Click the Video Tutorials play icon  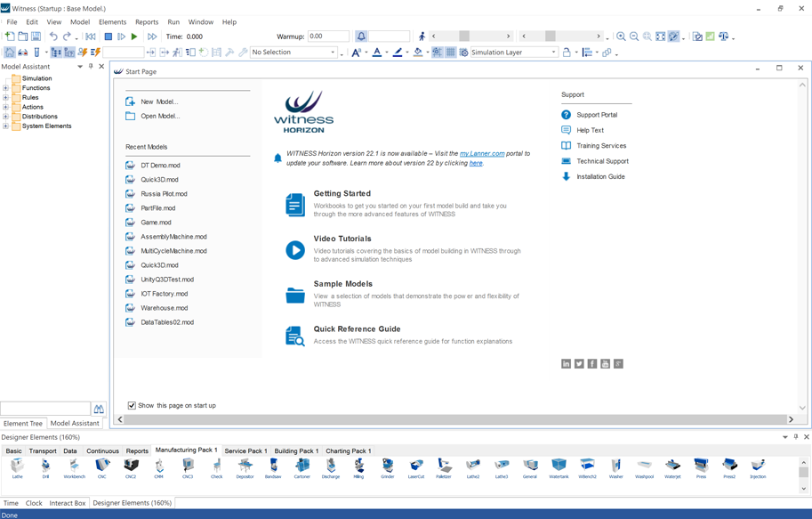click(x=295, y=250)
